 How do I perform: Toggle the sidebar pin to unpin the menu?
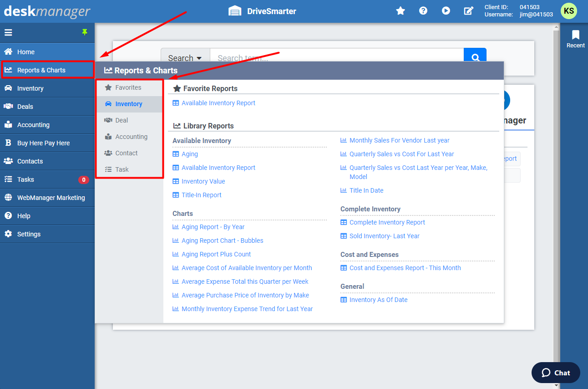[x=85, y=32]
